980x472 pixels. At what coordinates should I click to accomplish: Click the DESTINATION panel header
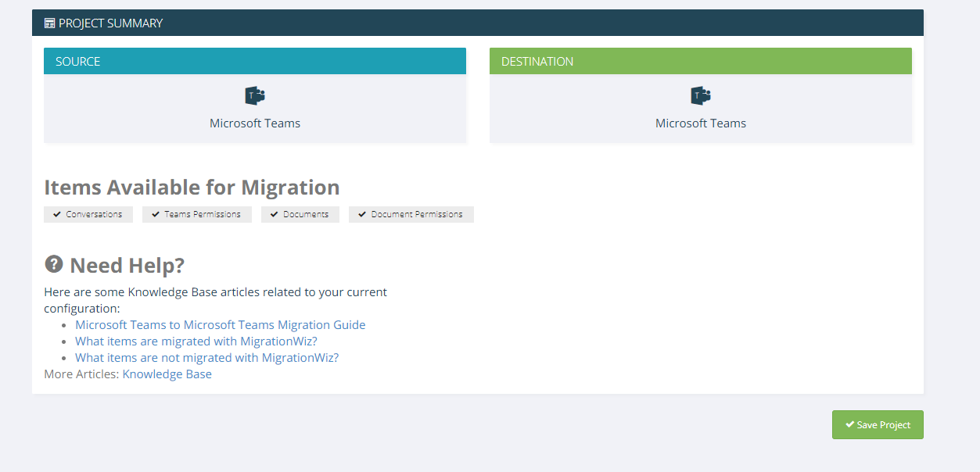[701, 61]
